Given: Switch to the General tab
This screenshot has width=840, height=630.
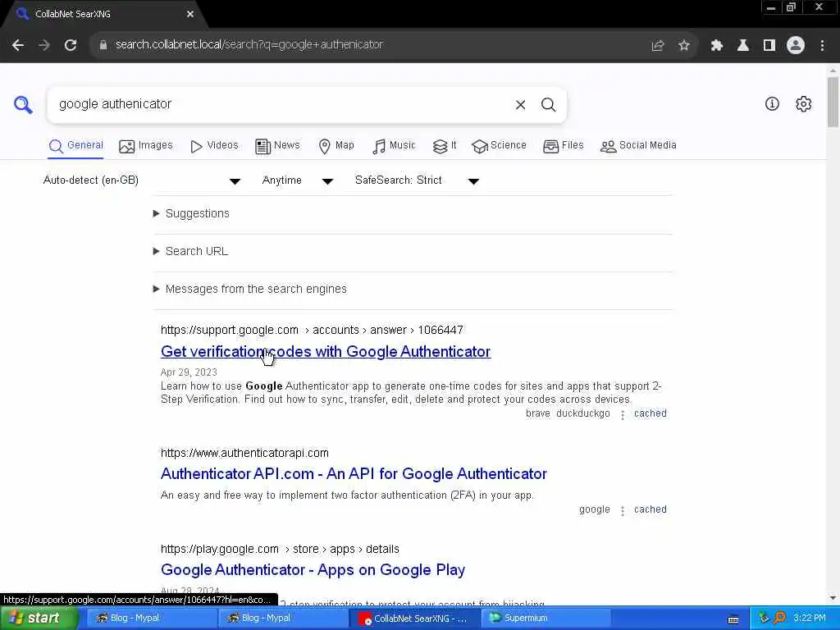Looking at the screenshot, I should click(75, 146).
